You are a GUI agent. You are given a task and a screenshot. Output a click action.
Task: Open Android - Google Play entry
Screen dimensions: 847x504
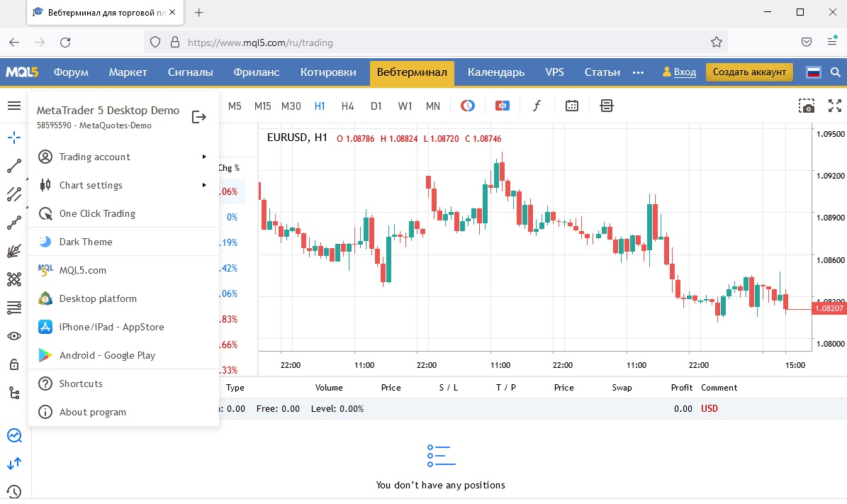[x=124, y=355]
